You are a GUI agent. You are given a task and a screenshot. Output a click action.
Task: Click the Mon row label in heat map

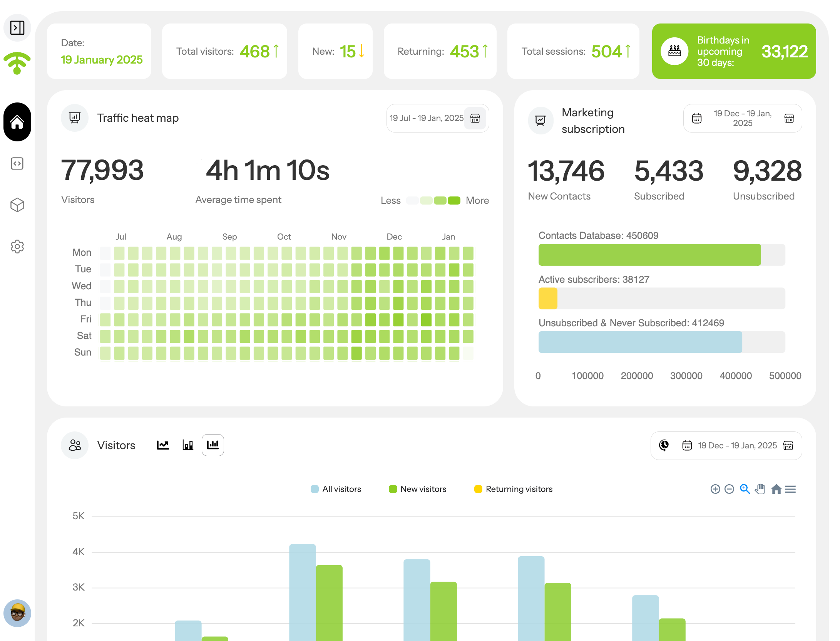point(82,252)
